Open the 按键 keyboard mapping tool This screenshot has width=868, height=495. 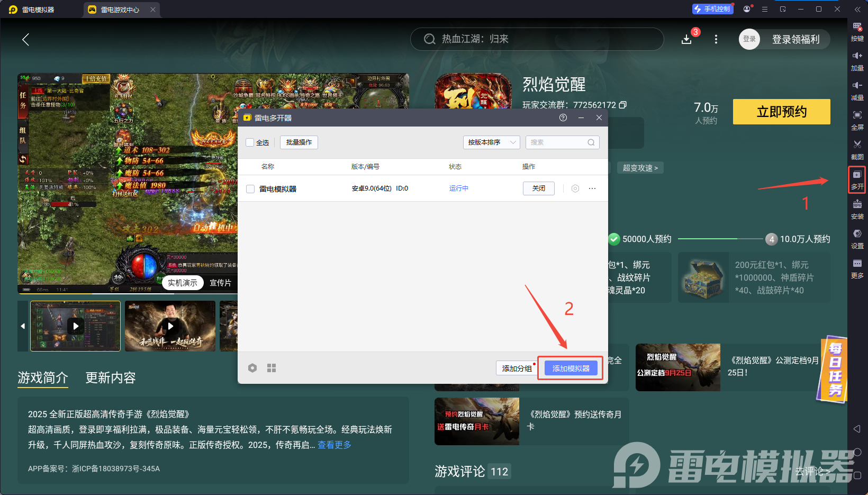point(857,32)
